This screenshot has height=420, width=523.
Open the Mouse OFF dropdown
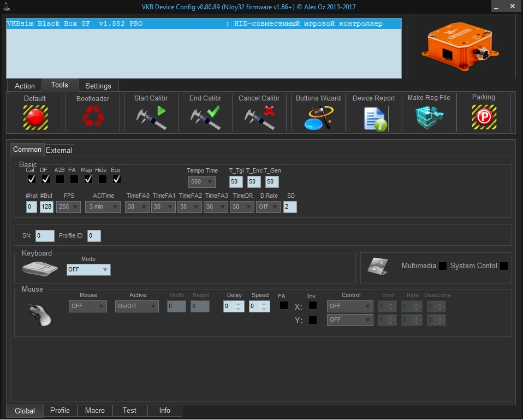(x=88, y=306)
